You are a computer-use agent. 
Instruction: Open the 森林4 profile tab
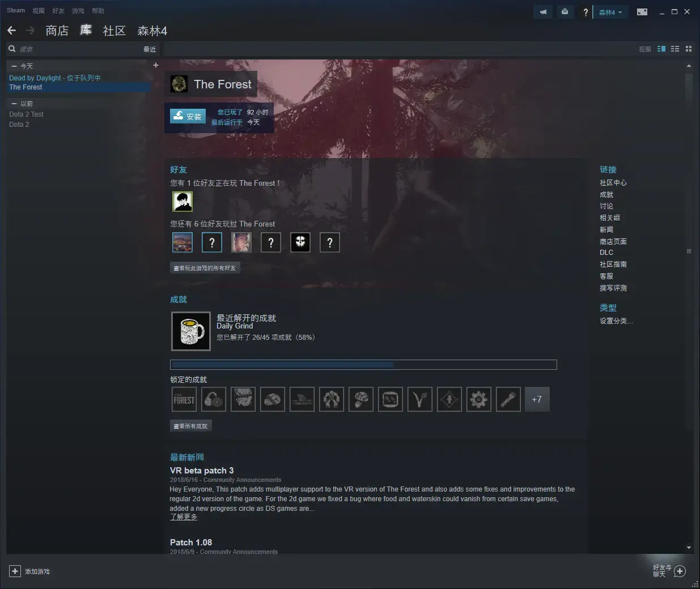pyautogui.click(x=152, y=31)
